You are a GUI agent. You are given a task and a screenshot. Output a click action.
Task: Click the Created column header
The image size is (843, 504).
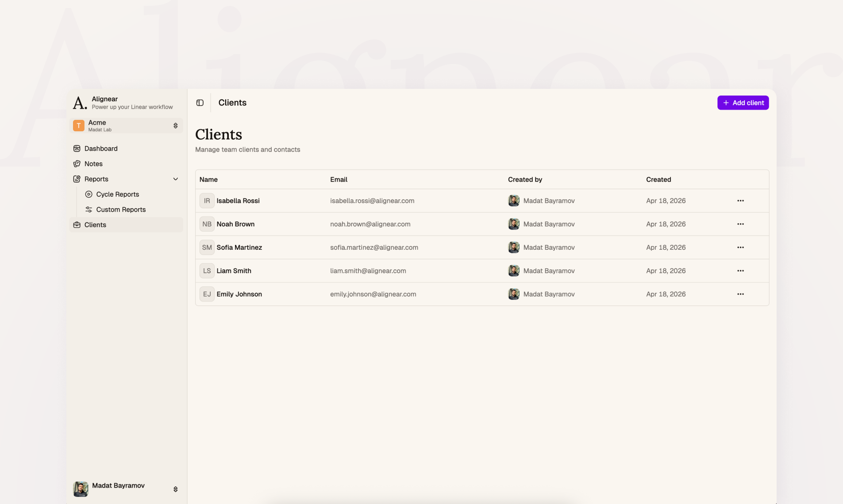[x=658, y=179]
